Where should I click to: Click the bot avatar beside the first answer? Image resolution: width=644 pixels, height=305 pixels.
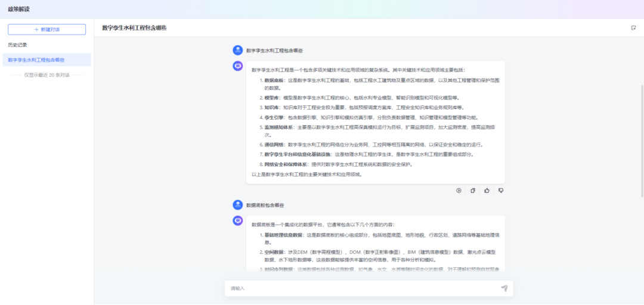[x=237, y=66]
